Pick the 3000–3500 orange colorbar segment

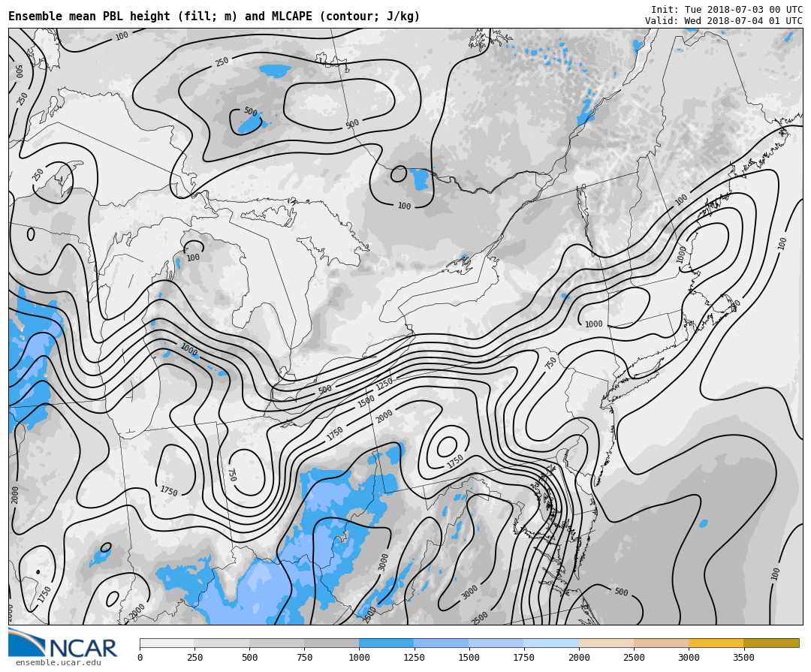[716, 643]
